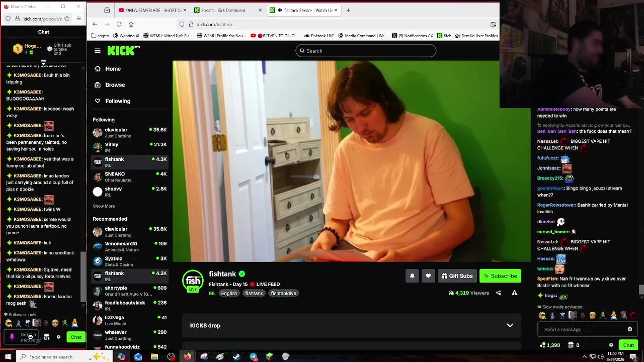The height and width of the screenshot is (362, 644).
Task: Share the fishtank stream
Action: pyautogui.click(x=498, y=293)
